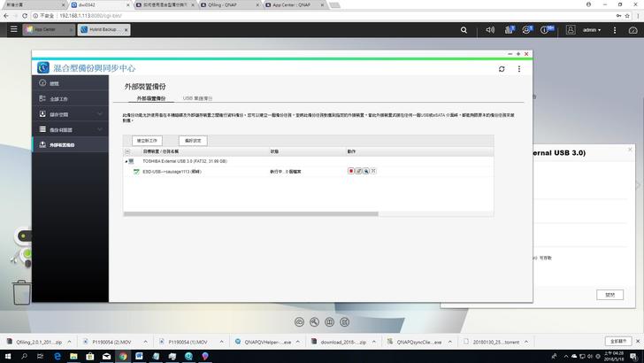The width and height of the screenshot is (644, 363).
Task: Click the preferences settings button
Action: tap(193, 141)
